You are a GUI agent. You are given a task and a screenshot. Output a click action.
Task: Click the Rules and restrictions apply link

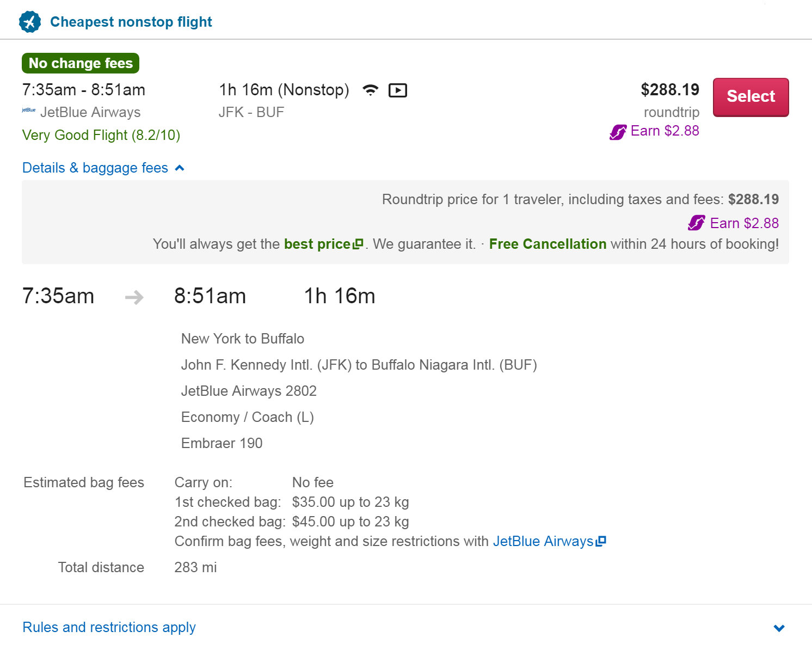[109, 627]
